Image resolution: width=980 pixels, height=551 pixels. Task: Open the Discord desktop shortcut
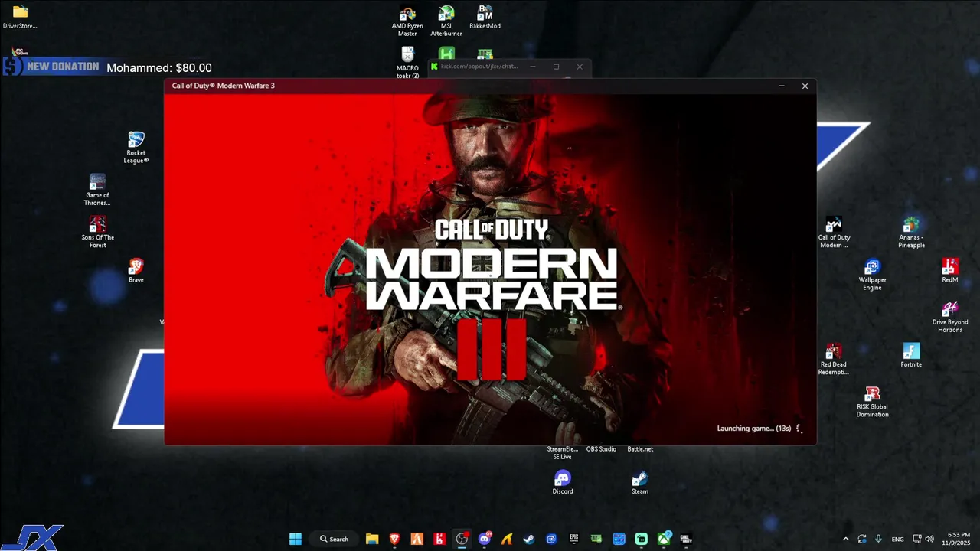click(563, 483)
